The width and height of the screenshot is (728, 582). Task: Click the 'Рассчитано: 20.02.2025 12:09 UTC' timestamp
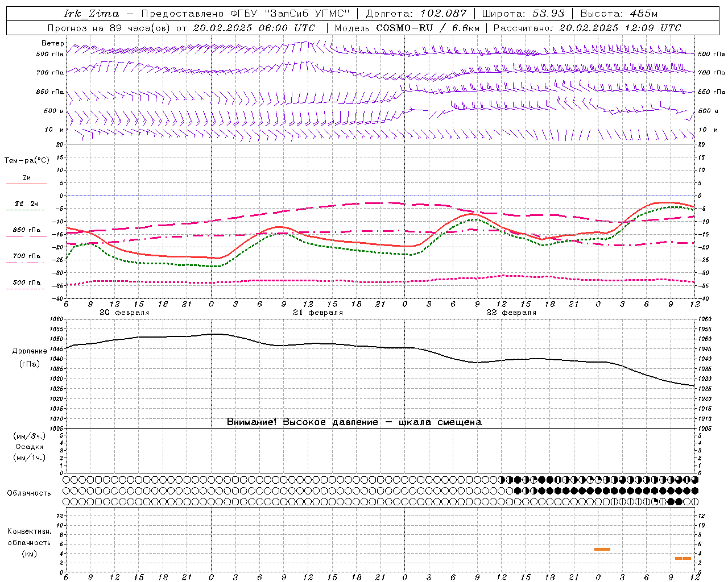tap(587, 28)
